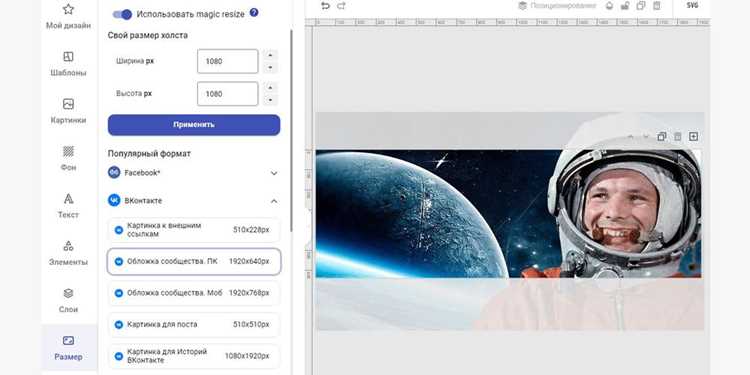Open the Элементы panel
This screenshot has height=375, width=750.
(68, 254)
